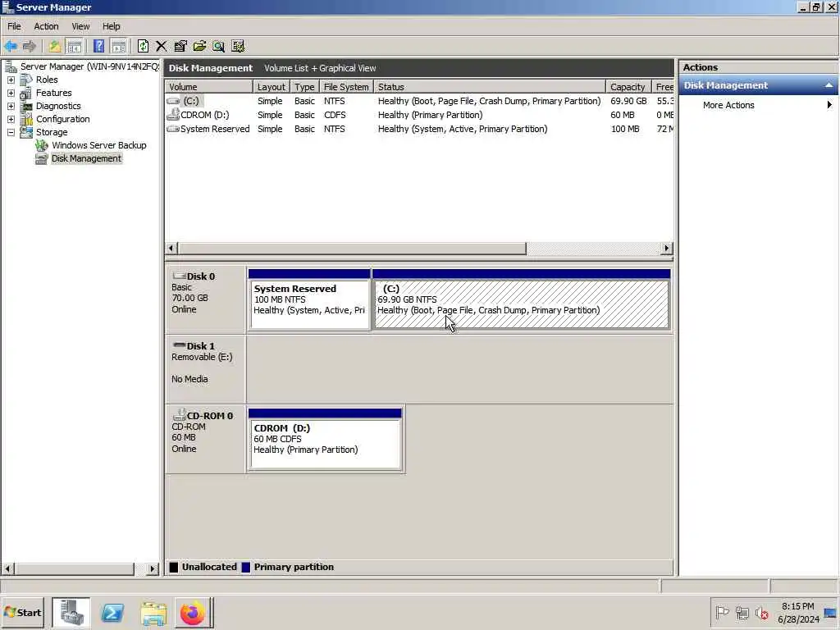Click the Explore magnifier toolbar icon

218,46
